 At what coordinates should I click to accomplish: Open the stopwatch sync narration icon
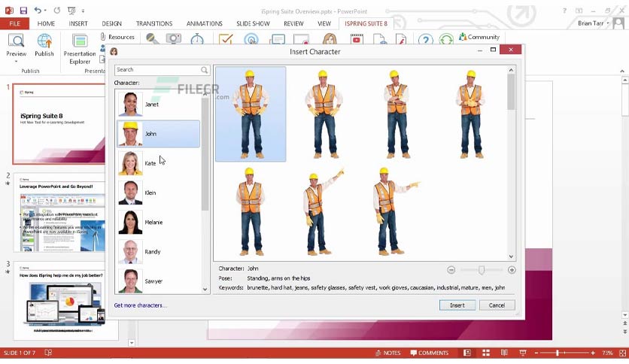[x=197, y=39]
